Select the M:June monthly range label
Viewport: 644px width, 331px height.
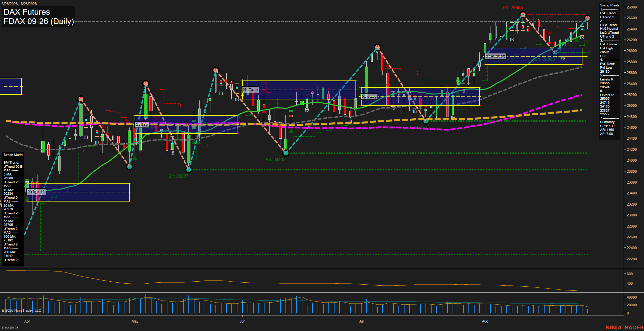pos(251,90)
